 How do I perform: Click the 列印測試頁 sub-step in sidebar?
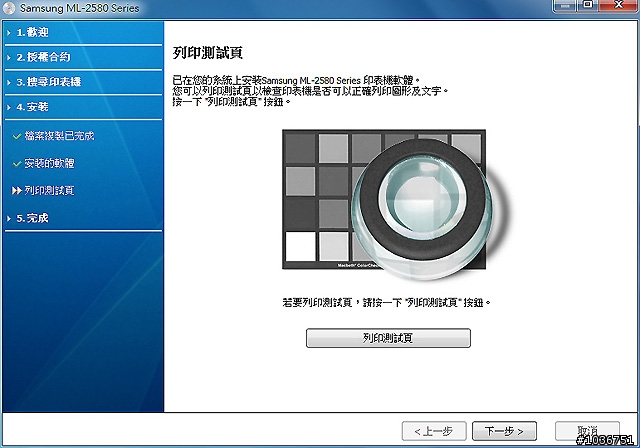pyautogui.click(x=49, y=191)
